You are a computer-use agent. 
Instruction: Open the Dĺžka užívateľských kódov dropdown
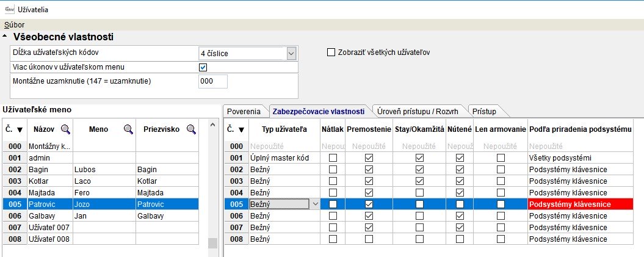point(291,54)
